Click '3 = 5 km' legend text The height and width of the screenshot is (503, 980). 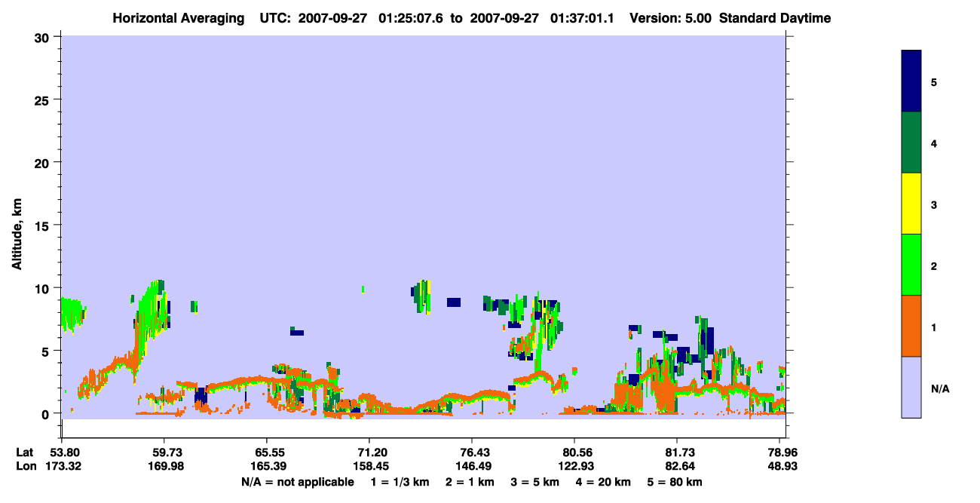tap(535, 482)
